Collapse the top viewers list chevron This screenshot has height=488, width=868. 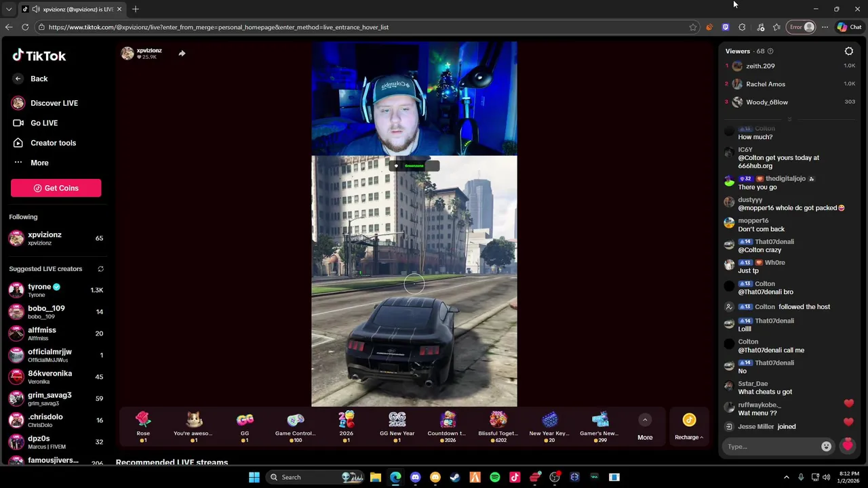789,119
